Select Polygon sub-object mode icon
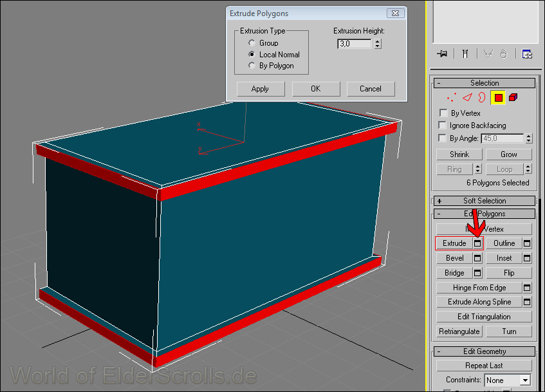The width and height of the screenshot is (545, 392). (498, 98)
